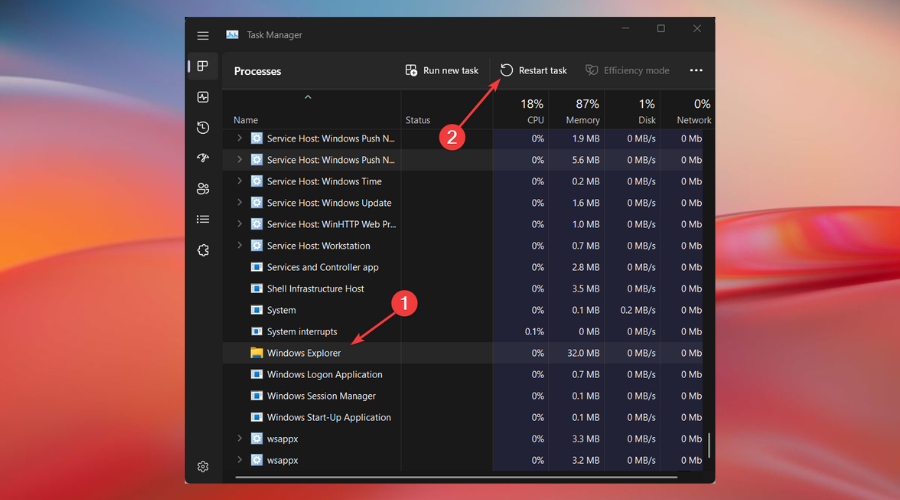Viewport: 900px width, 500px height.
Task: Open the Services sidebar icon
Action: pyautogui.click(x=203, y=250)
